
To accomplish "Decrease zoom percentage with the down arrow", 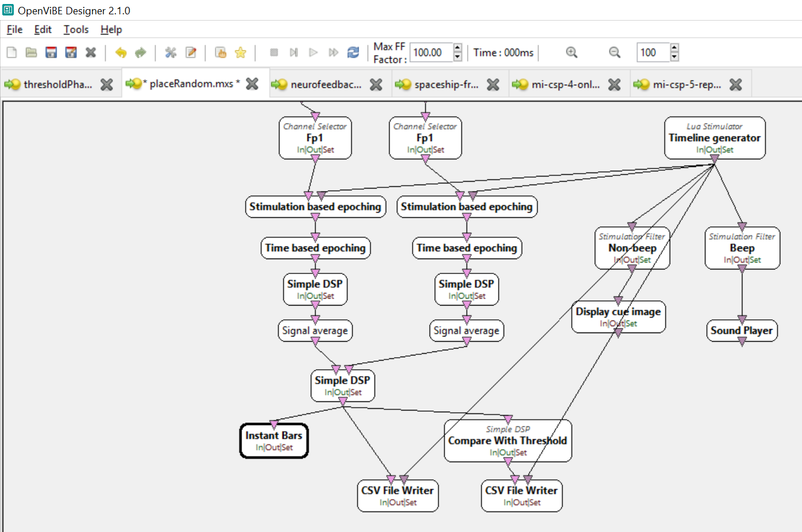I will pyautogui.click(x=675, y=57).
